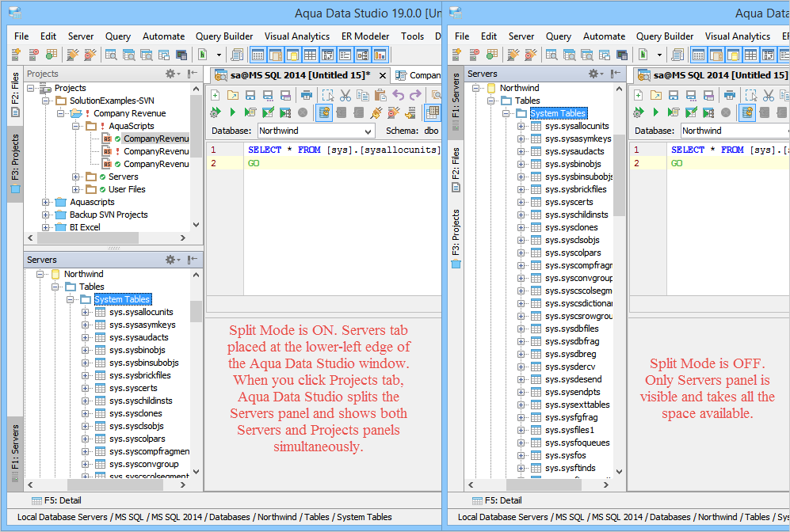This screenshot has height=532, width=790.
Task: Toggle Auto-Commit database button in right query toolbar
Action: [747, 112]
